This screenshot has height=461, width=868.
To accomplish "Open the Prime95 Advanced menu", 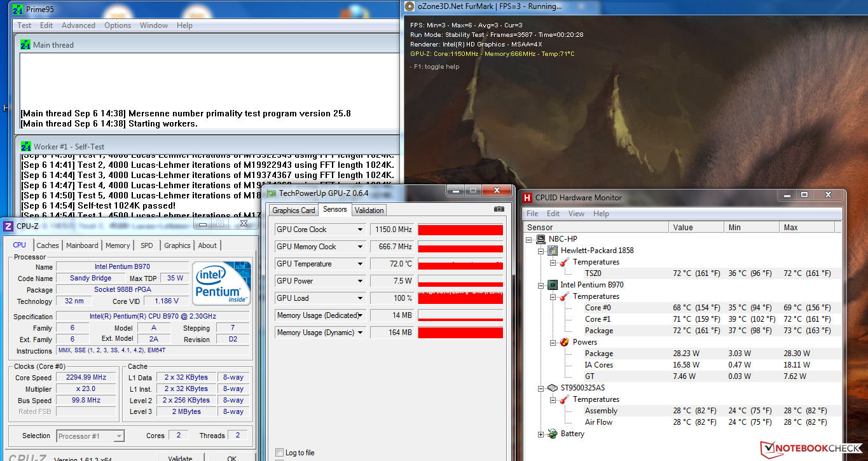I will (78, 25).
